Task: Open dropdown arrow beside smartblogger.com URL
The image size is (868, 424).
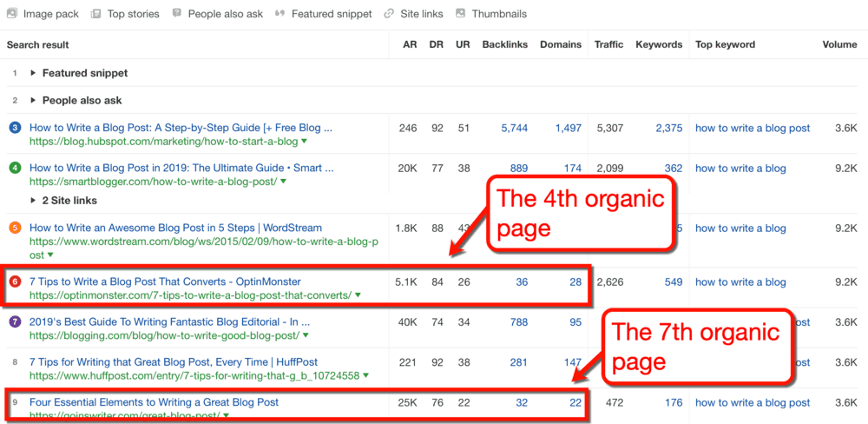Action: click(x=284, y=182)
